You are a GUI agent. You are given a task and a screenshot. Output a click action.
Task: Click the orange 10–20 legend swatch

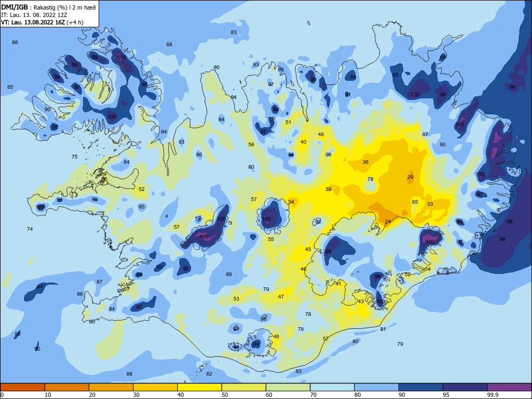(67, 387)
